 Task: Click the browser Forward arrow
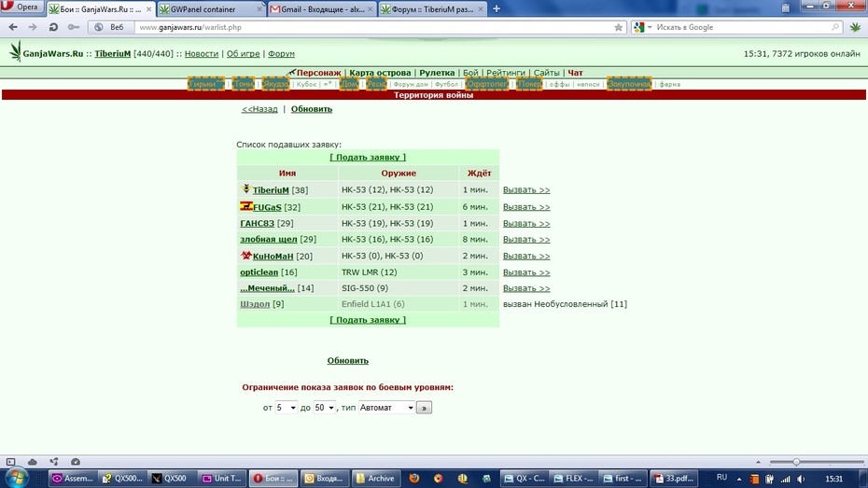[33, 27]
